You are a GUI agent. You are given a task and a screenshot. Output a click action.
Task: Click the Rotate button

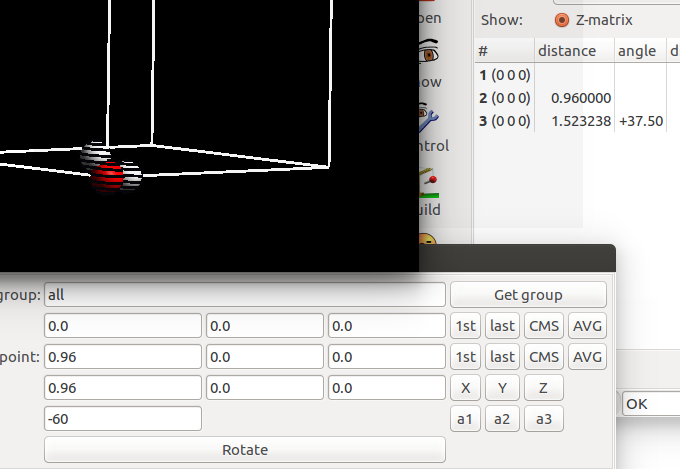[245, 450]
